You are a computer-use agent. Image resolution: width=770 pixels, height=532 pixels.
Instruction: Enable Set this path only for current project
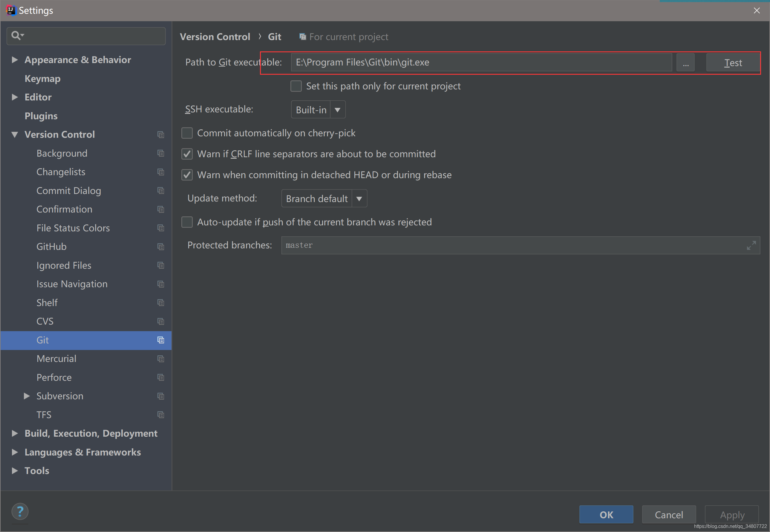pyautogui.click(x=296, y=86)
